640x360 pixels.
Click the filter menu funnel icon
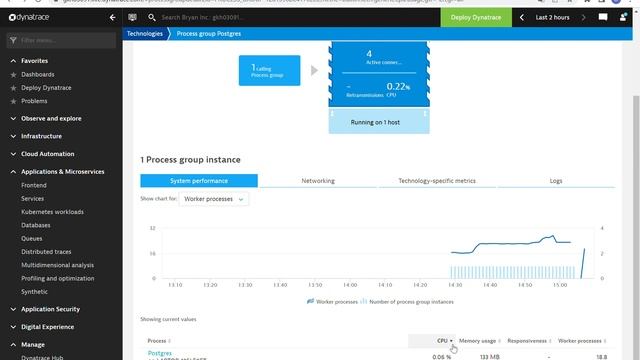click(13, 40)
